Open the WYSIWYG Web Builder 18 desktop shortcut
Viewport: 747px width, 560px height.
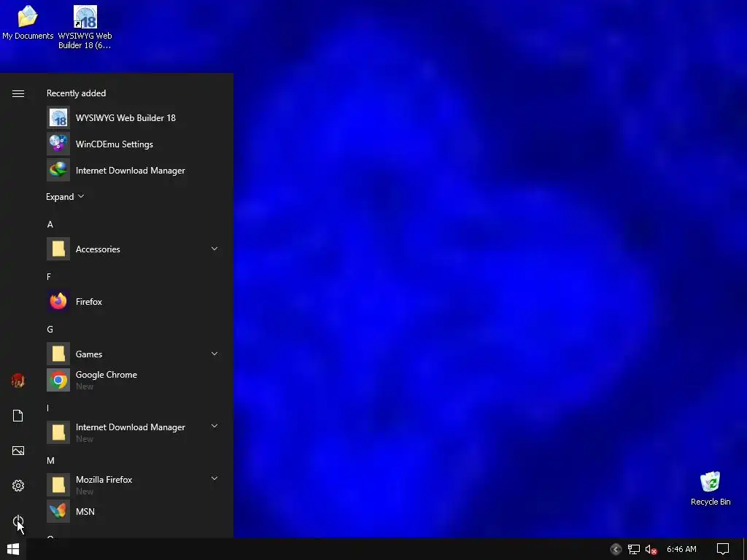[x=85, y=27]
